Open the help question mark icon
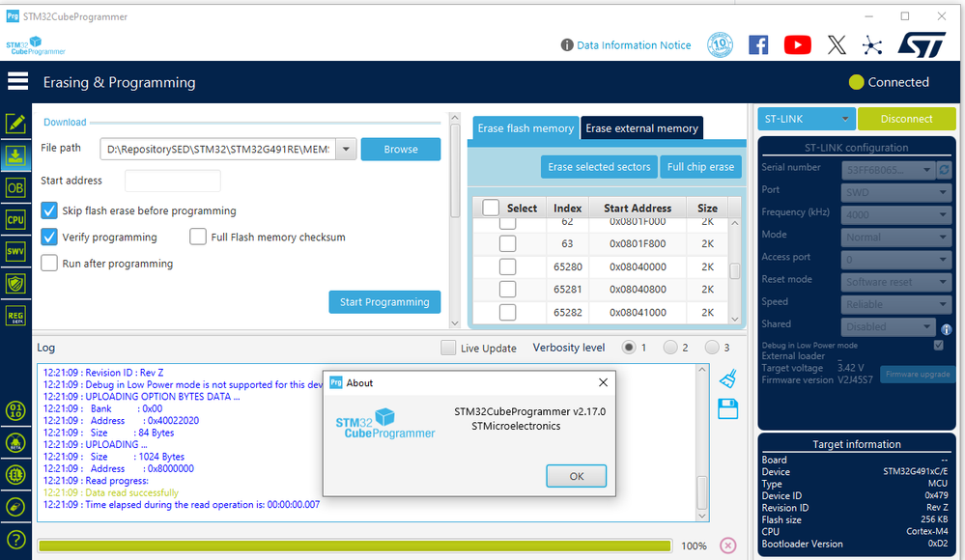This screenshot has width=965, height=560. [15, 540]
